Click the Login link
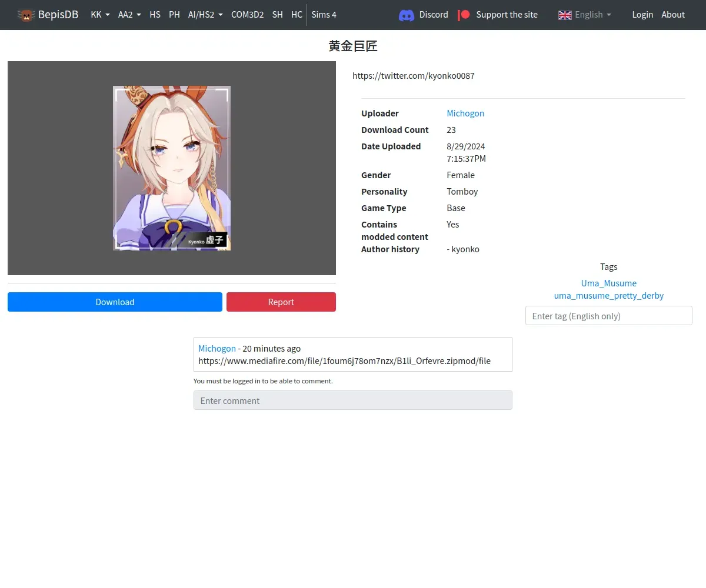Image resolution: width=706 pixels, height=588 pixels. coord(642,15)
